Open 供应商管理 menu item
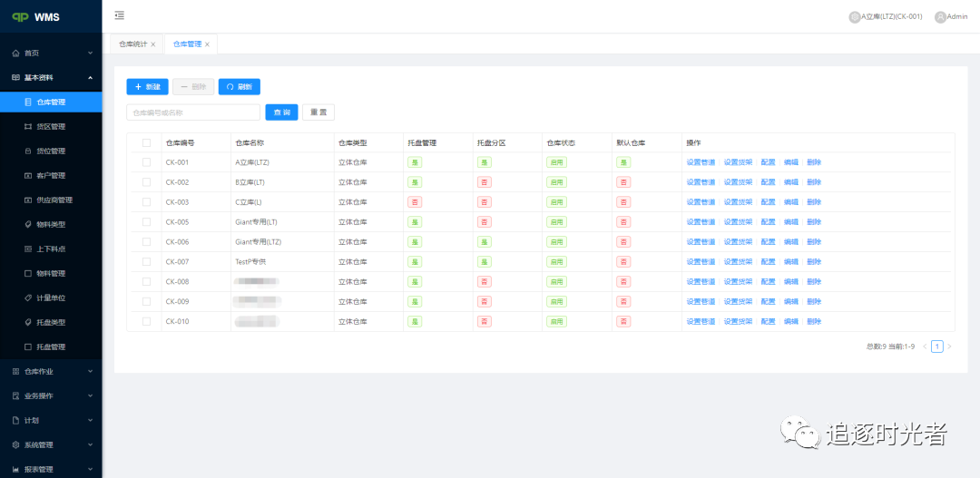 coord(51,200)
